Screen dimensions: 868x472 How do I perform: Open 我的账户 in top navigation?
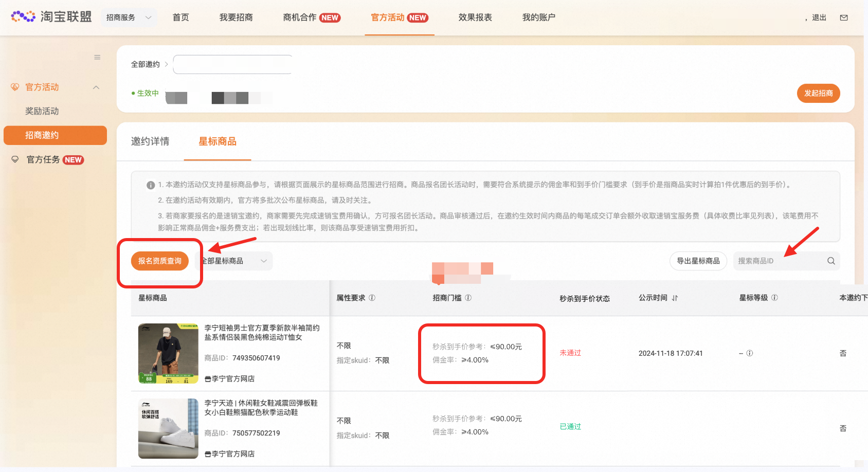click(x=539, y=17)
